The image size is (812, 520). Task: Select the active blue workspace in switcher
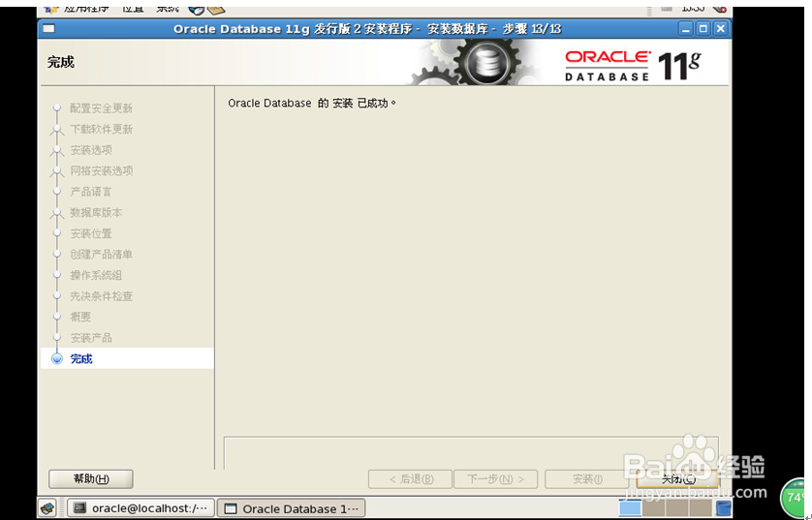[x=630, y=508]
